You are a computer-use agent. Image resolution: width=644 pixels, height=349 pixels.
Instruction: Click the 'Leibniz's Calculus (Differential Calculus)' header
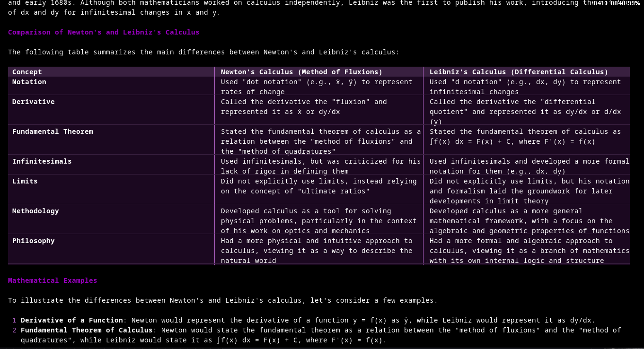click(x=519, y=72)
